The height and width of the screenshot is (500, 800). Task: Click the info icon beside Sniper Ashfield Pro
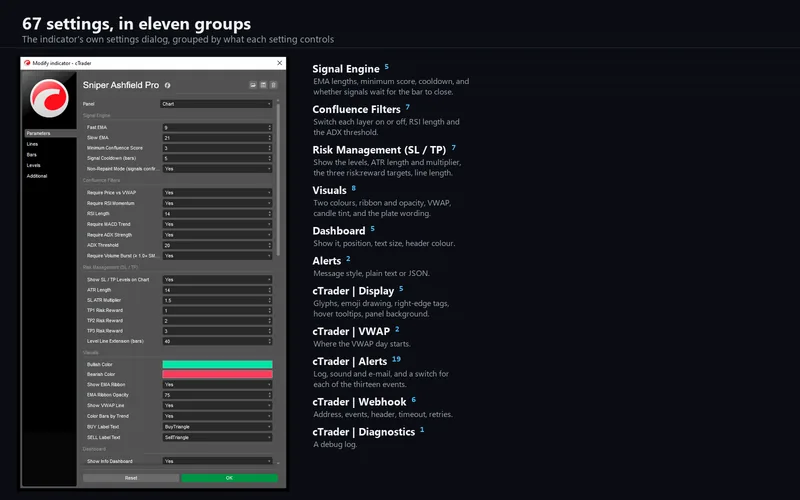point(167,85)
